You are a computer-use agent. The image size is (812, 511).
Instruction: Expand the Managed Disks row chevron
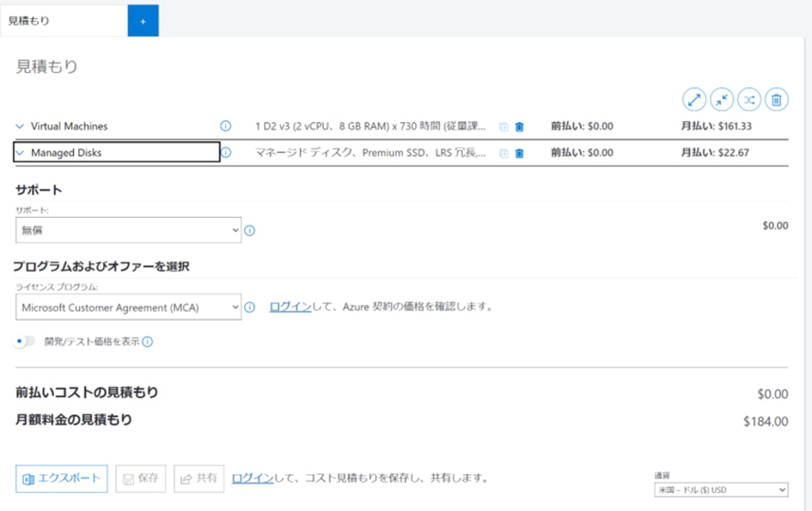[x=21, y=153]
